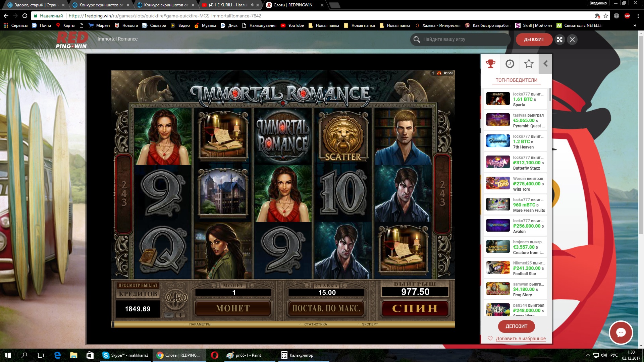
Task: Collapse the winners sidebar with arrow
Action: click(x=545, y=64)
